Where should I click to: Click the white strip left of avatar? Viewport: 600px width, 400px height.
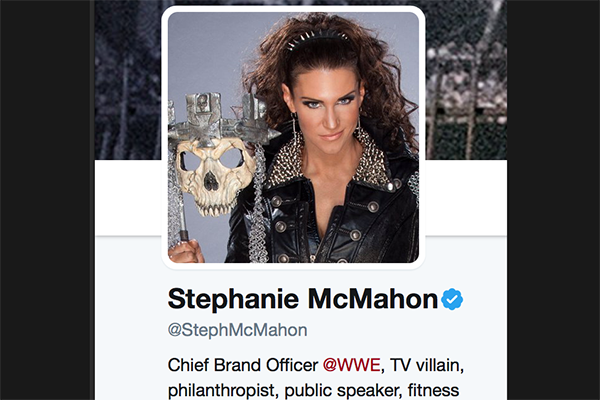[128, 198]
